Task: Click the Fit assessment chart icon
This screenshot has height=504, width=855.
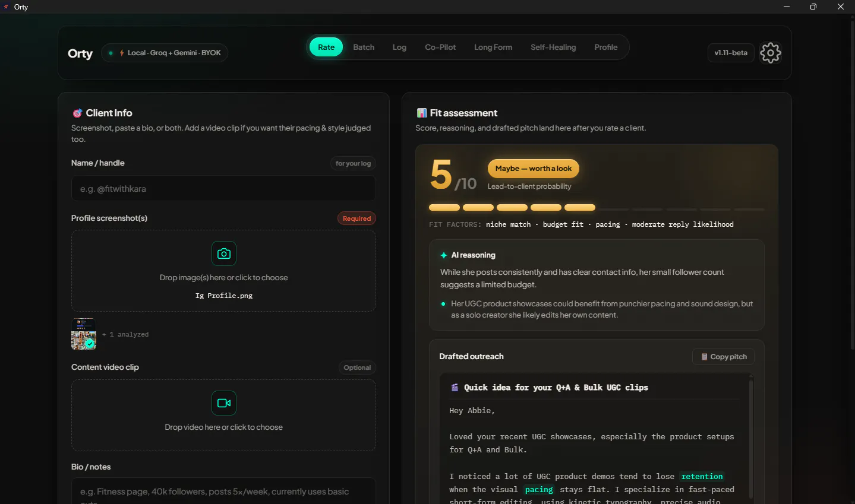Action: pyautogui.click(x=422, y=113)
